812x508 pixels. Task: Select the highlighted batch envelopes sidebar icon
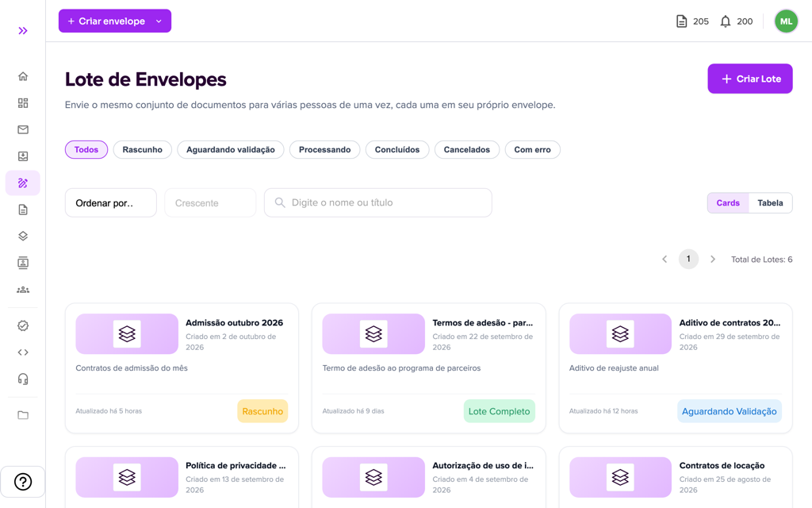click(23, 183)
